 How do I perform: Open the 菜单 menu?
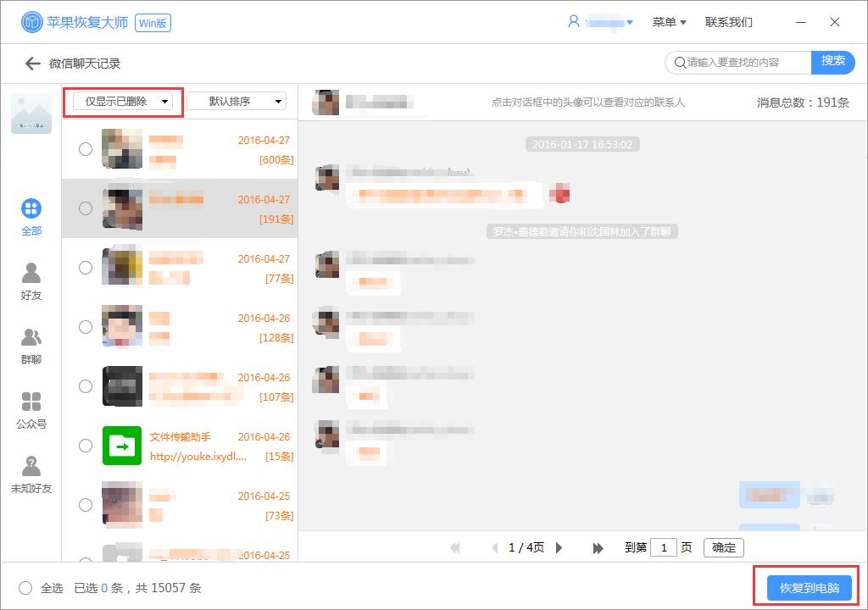(669, 22)
